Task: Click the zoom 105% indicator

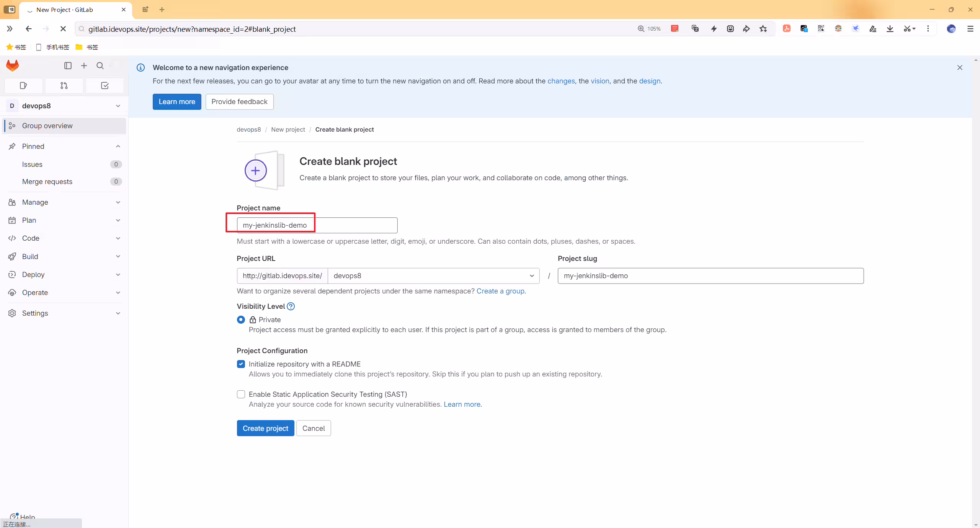Action: click(649, 29)
